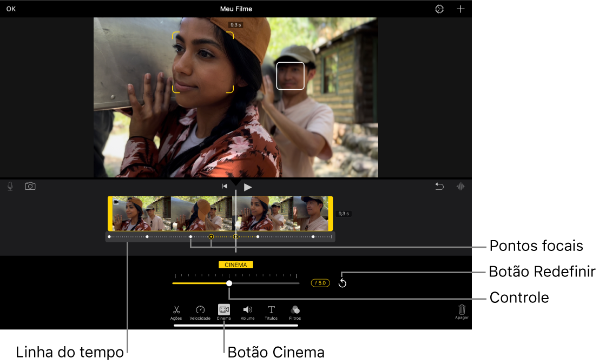This screenshot has height=364, width=599.
Task: Select the Cinema button
Action: click(224, 313)
